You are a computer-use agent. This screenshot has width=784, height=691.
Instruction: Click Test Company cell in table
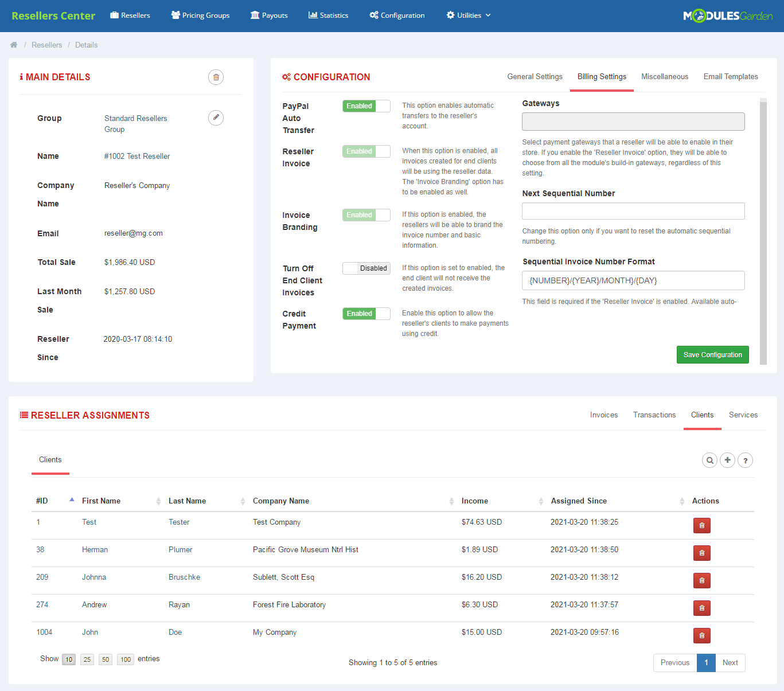tap(276, 522)
